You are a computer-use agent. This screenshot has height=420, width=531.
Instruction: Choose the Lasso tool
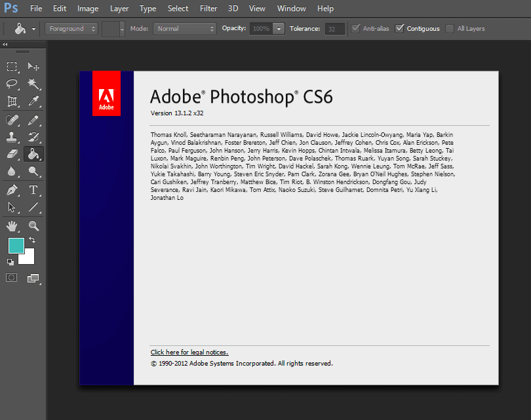[x=12, y=84]
